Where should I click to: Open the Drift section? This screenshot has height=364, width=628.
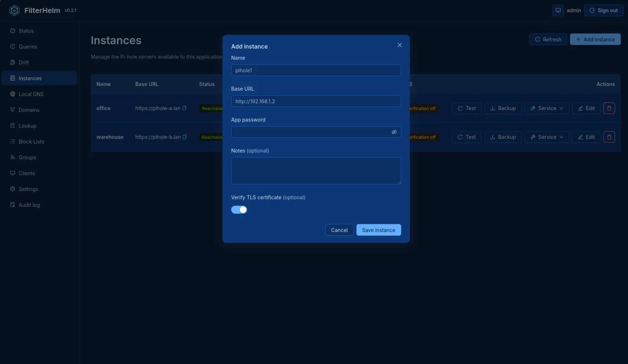39,62
